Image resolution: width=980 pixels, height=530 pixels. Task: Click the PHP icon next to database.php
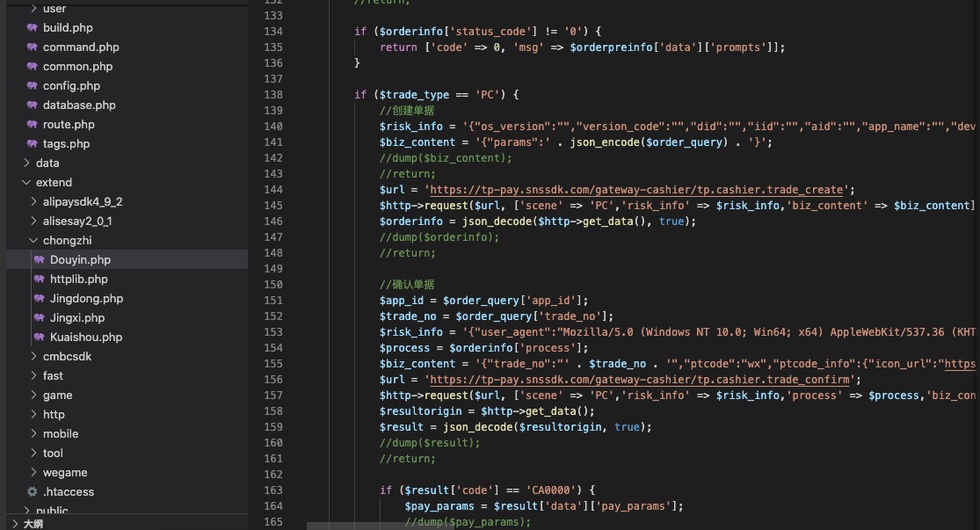point(33,105)
